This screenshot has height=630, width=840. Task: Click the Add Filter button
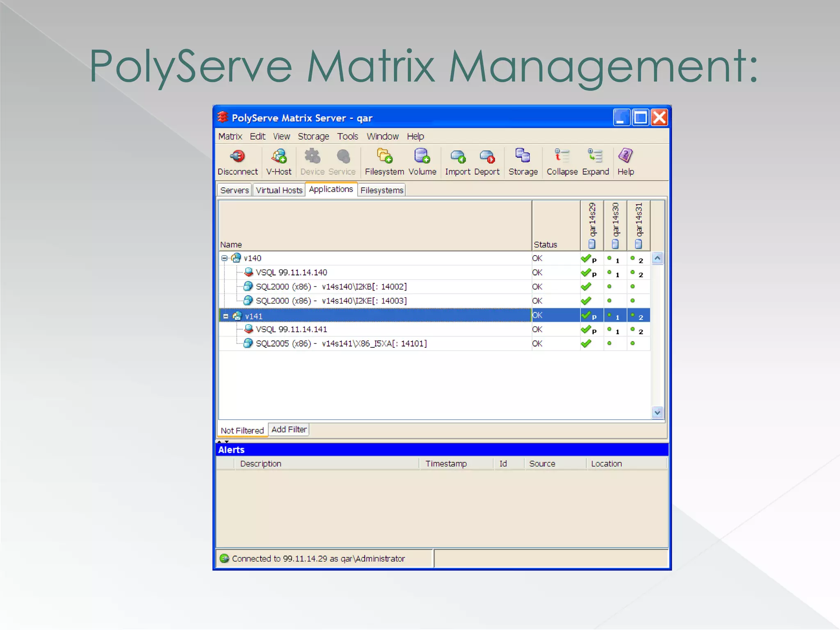point(289,429)
